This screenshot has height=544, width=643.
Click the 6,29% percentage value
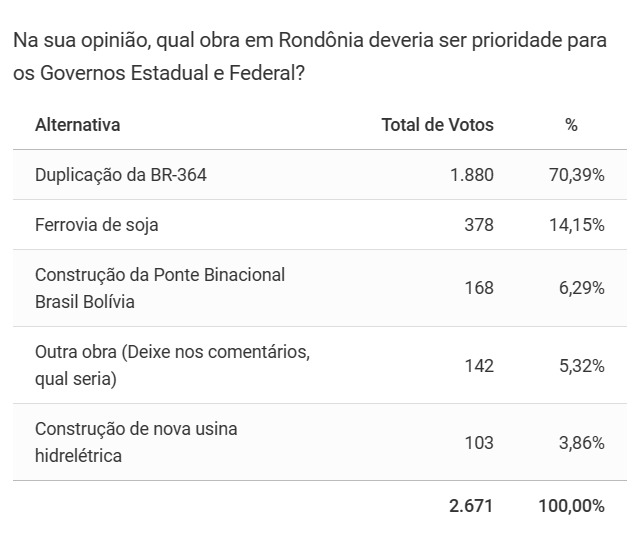[x=584, y=288]
